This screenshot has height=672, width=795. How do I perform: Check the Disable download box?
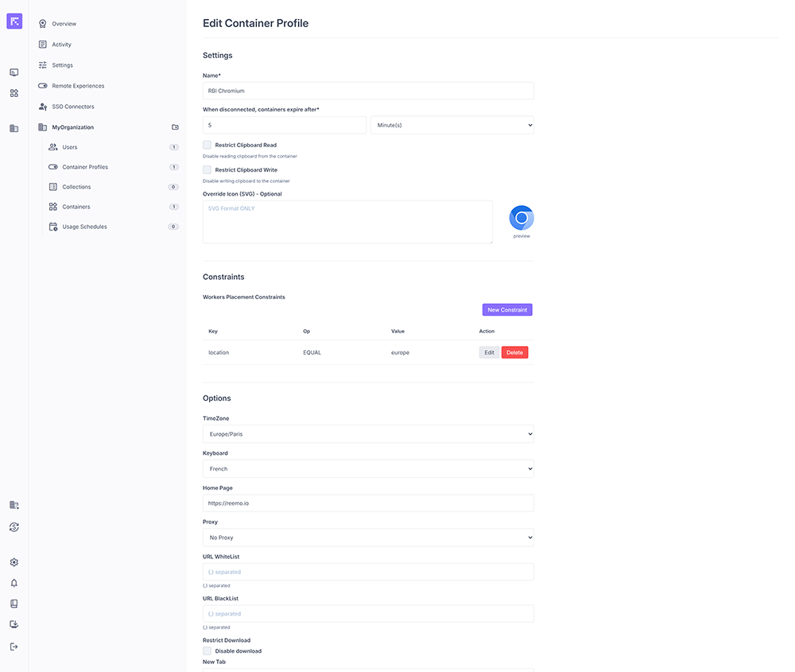(x=207, y=651)
